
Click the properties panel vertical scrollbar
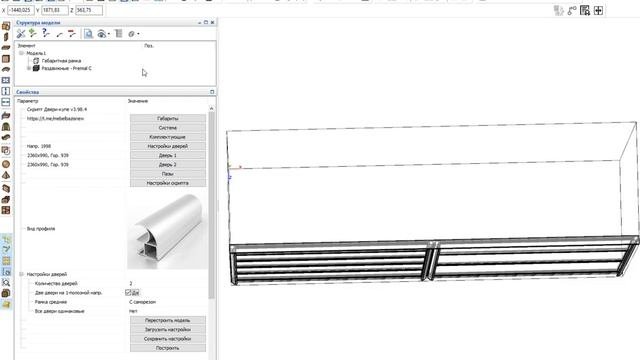(211, 204)
